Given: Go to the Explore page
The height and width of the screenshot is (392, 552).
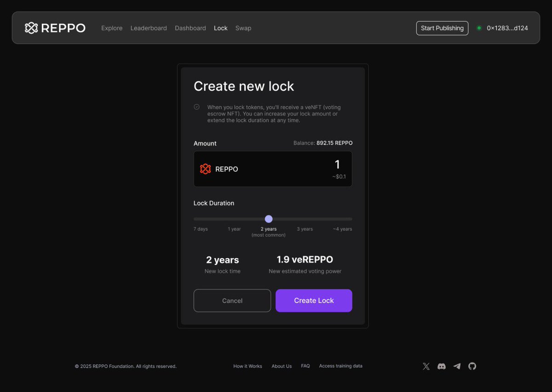Looking at the screenshot, I should [112, 28].
